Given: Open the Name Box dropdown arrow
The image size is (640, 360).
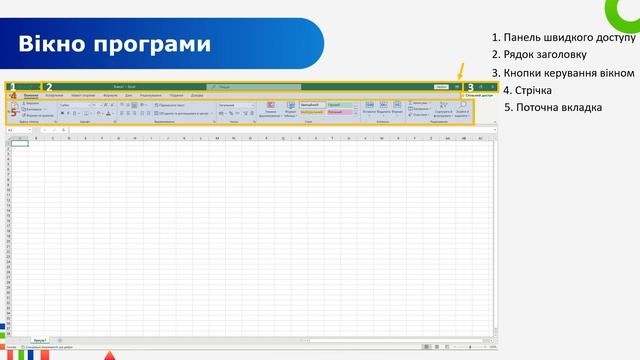Looking at the screenshot, I should [x=29, y=130].
